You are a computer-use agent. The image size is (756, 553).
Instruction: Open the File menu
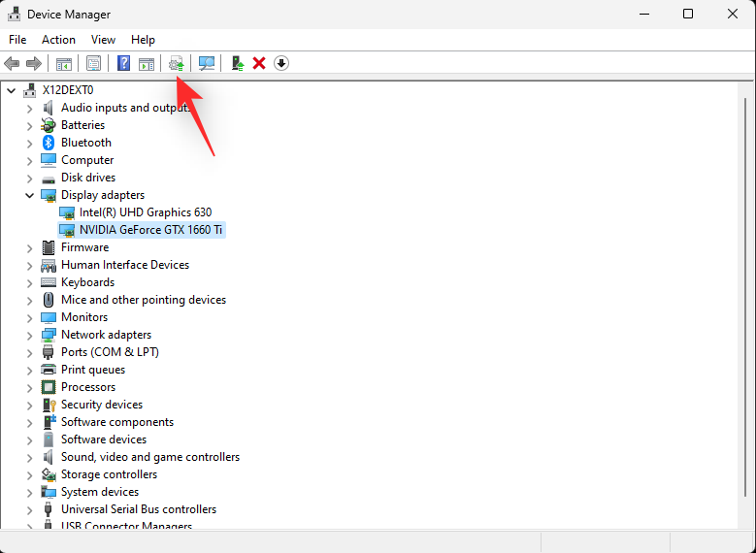click(x=17, y=40)
